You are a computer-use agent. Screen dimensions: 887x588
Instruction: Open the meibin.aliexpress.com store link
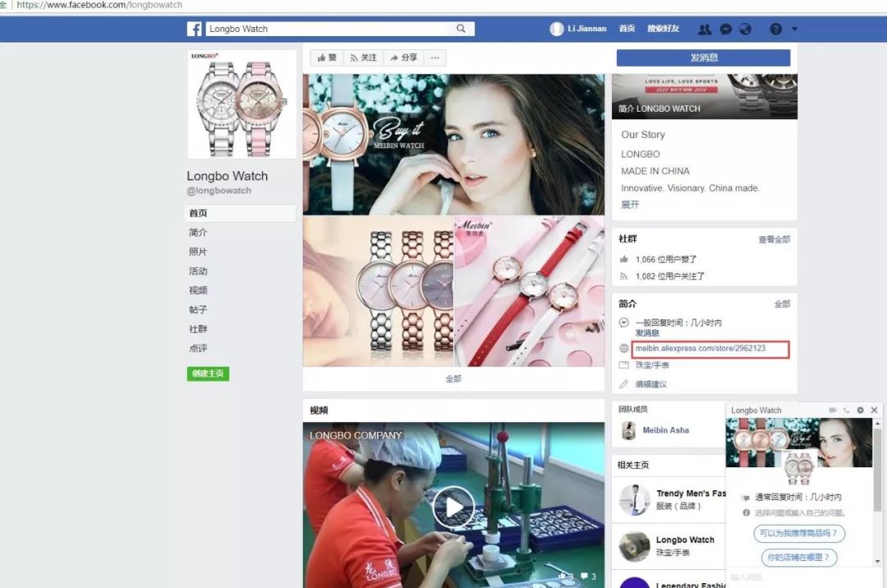(x=701, y=348)
